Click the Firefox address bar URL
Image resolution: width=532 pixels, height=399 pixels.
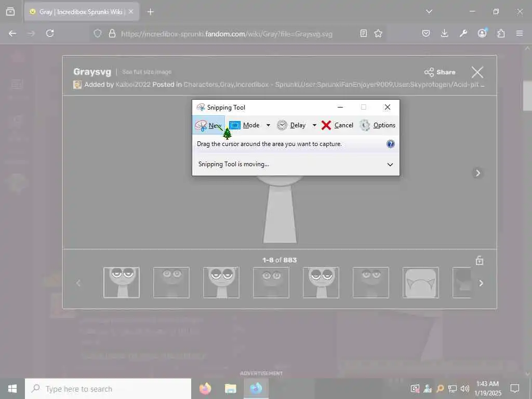coord(227,34)
